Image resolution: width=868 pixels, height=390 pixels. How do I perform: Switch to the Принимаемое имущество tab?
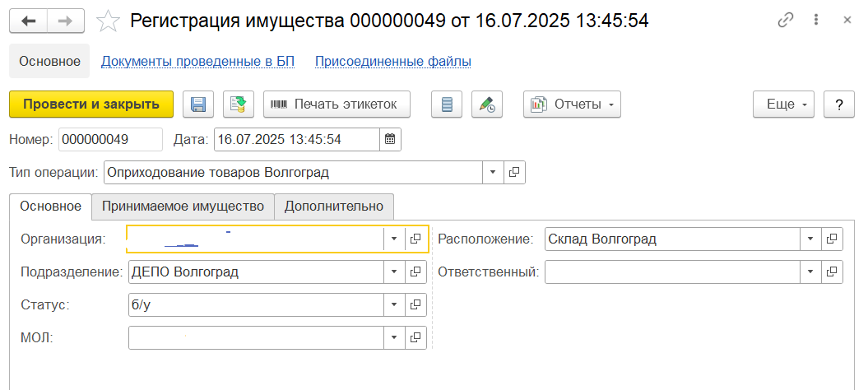click(183, 206)
